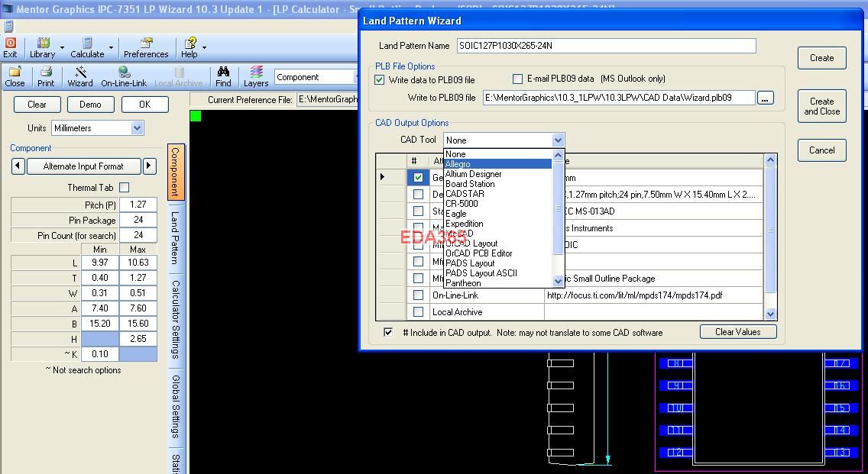Uncheck the first attribute row checkbox
This screenshot has width=868, height=474.
point(418,178)
